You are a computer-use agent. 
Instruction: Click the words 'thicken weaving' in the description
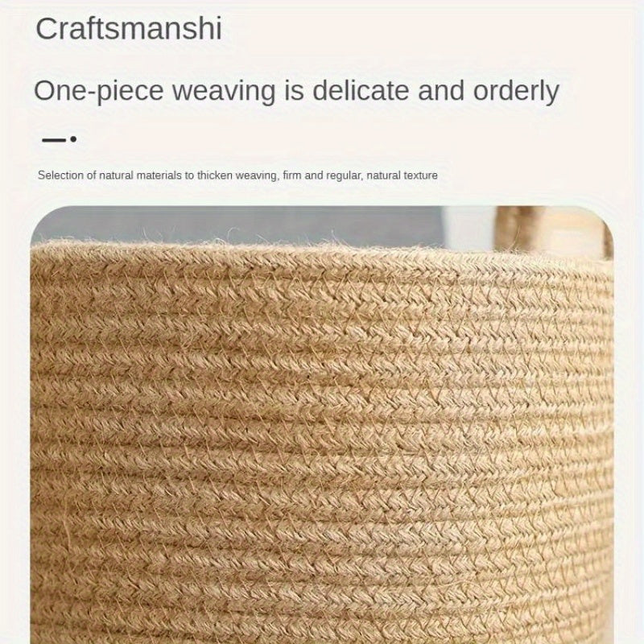click(237, 175)
